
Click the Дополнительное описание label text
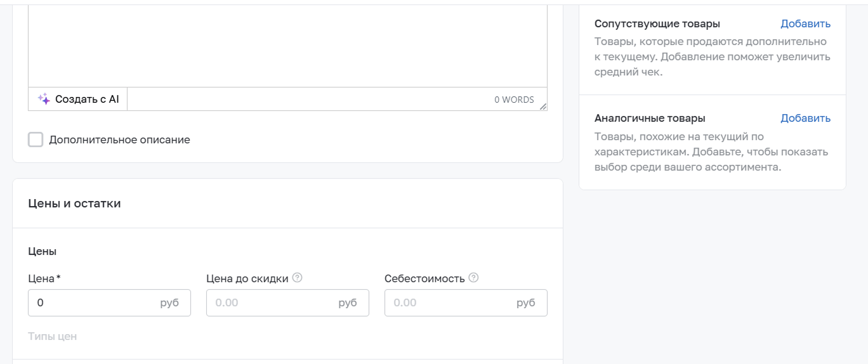click(119, 140)
